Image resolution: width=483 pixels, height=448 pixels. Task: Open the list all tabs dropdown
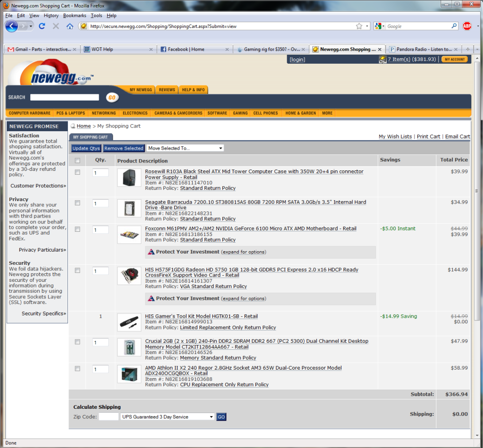click(x=477, y=49)
